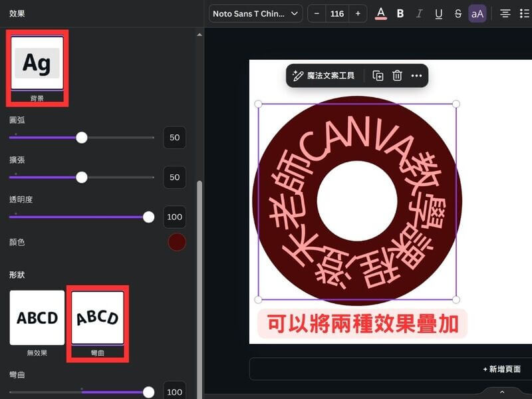
Task: Click the 新增頁面 add page button
Action: [x=502, y=369]
